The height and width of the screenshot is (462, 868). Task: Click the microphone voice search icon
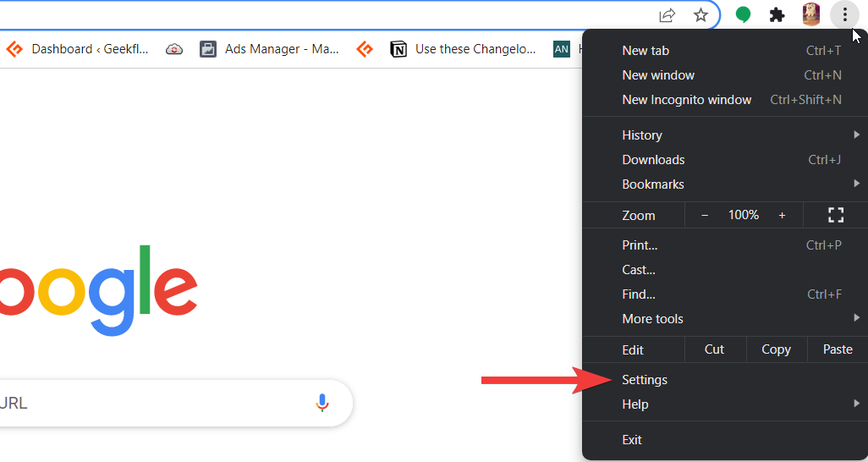(321, 403)
